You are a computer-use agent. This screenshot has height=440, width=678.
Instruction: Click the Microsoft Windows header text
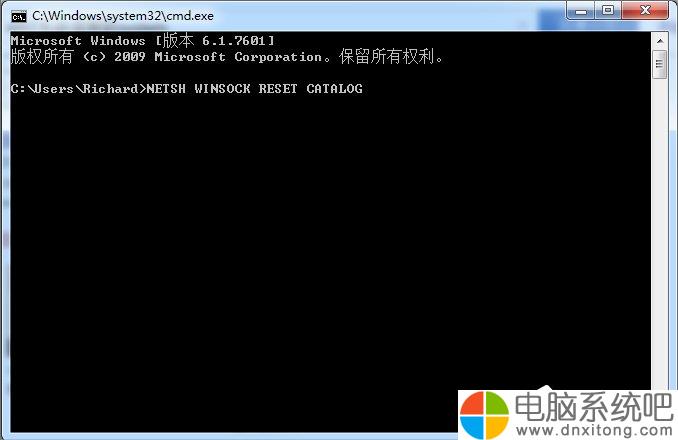(x=78, y=41)
